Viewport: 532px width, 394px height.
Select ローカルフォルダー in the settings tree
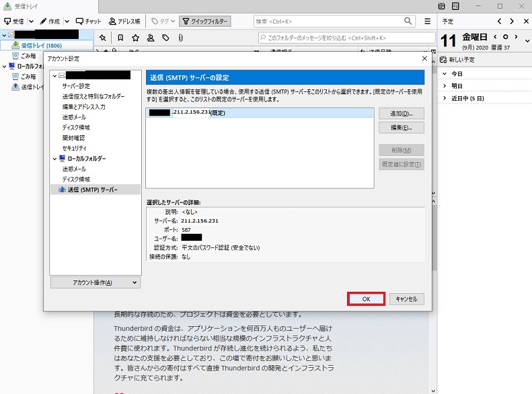87,159
